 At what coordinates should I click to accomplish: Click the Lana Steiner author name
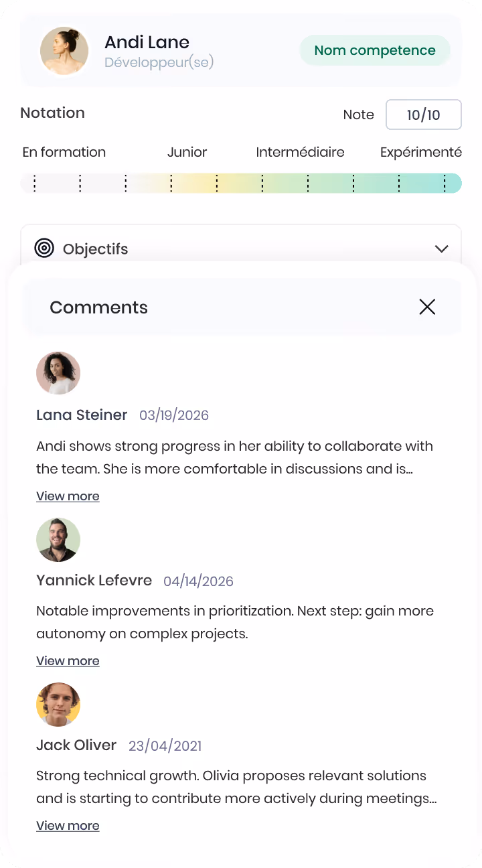(82, 415)
